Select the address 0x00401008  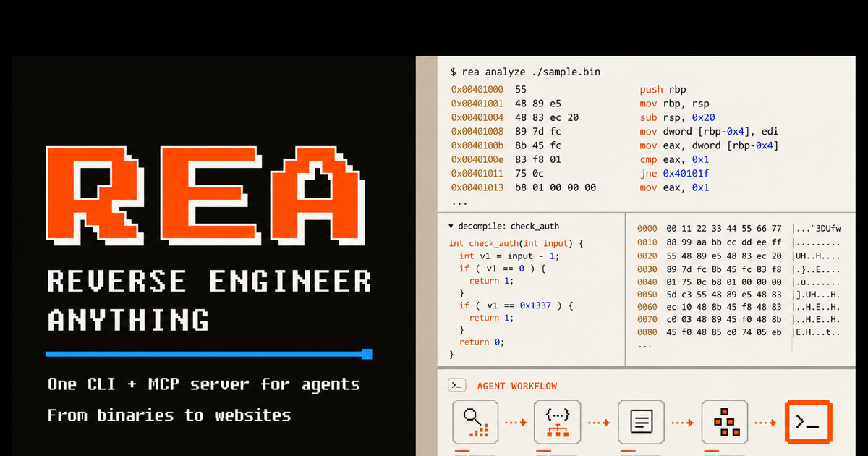[477, 132]
